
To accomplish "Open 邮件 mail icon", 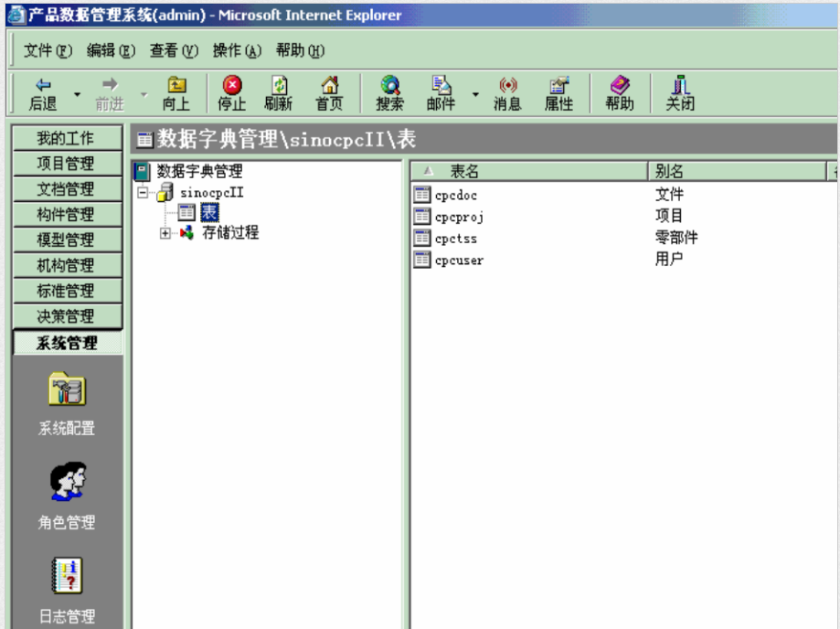I will pos(441,85).
